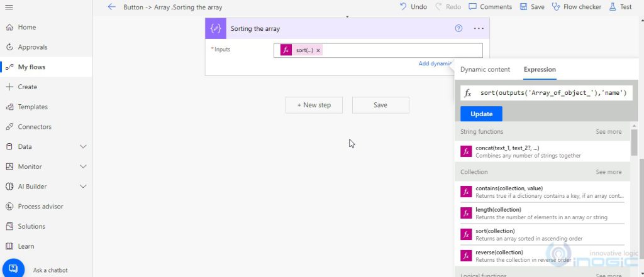644x277 pixels.
Task: Click the Connectors icon in sidebar
Action: coord(9,127)
